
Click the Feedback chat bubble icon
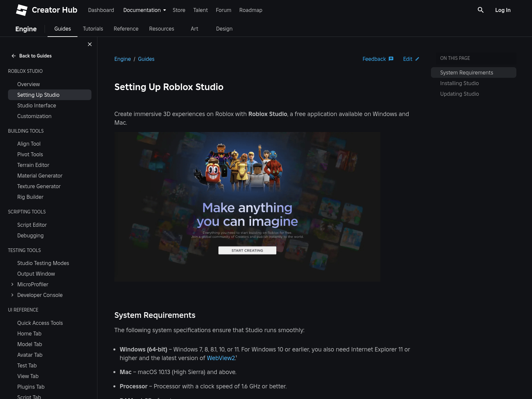pyautogui.click(x=391, y=59)
